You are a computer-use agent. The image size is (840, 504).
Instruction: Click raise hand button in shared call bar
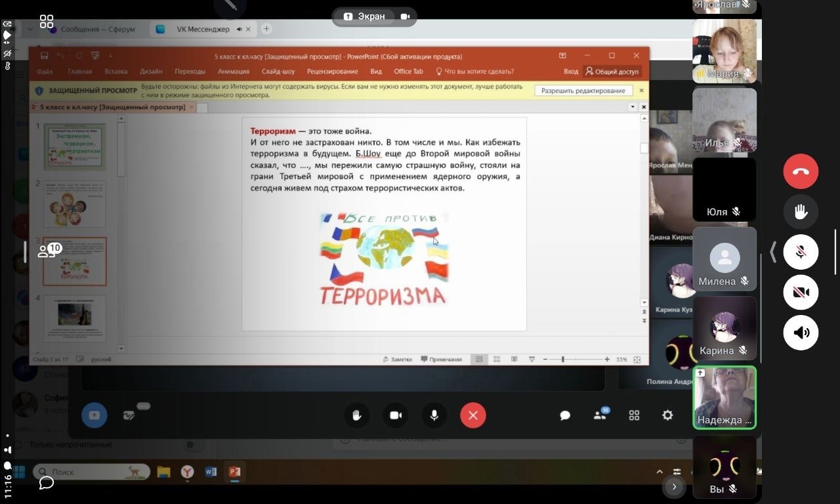pos(357,415)
